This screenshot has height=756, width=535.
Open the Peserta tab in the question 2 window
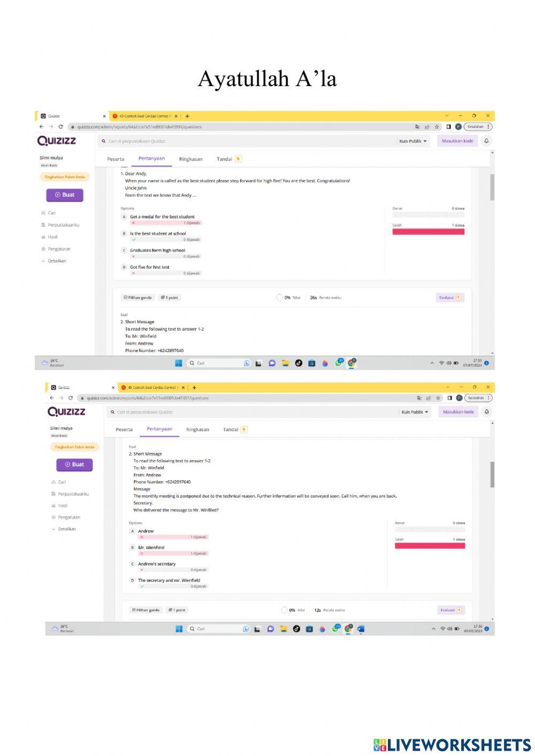click(124, 430)
